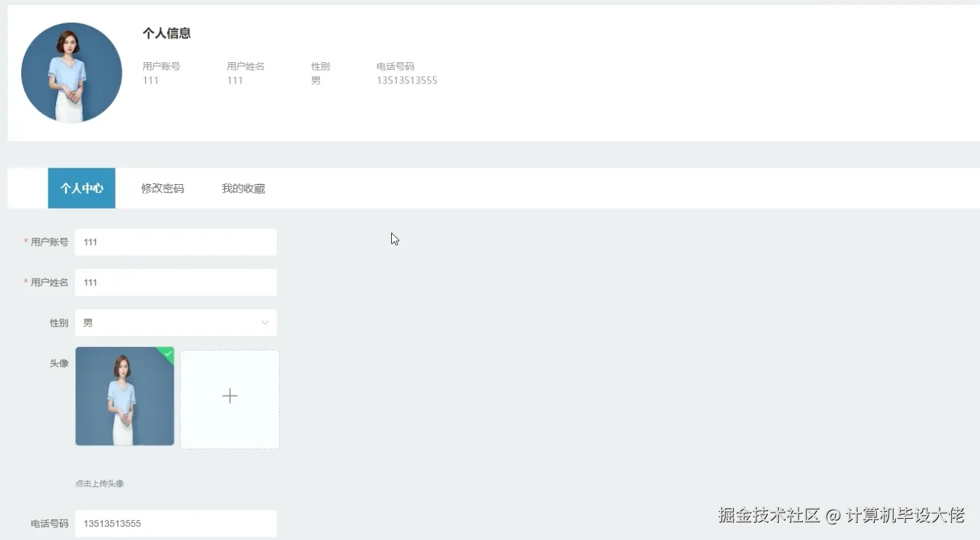The image size is (980, 540).
Task: Click the red asterisk beside 用户姓名
Action: tap(25, 282)
